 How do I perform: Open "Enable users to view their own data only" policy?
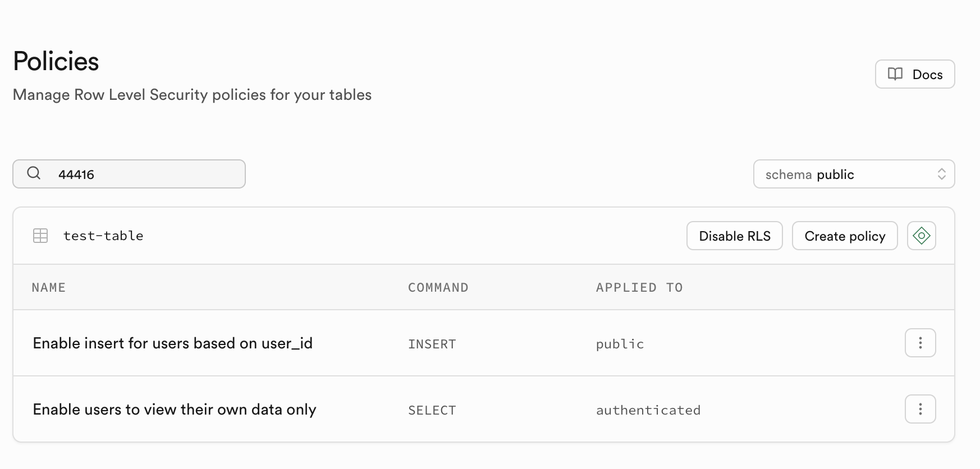tap(175, 410)
